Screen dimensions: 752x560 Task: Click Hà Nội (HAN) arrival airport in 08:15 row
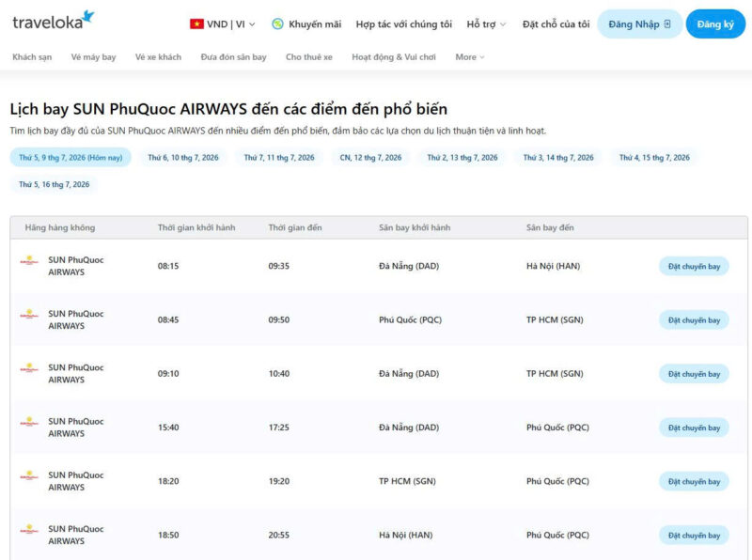[553, 266]
